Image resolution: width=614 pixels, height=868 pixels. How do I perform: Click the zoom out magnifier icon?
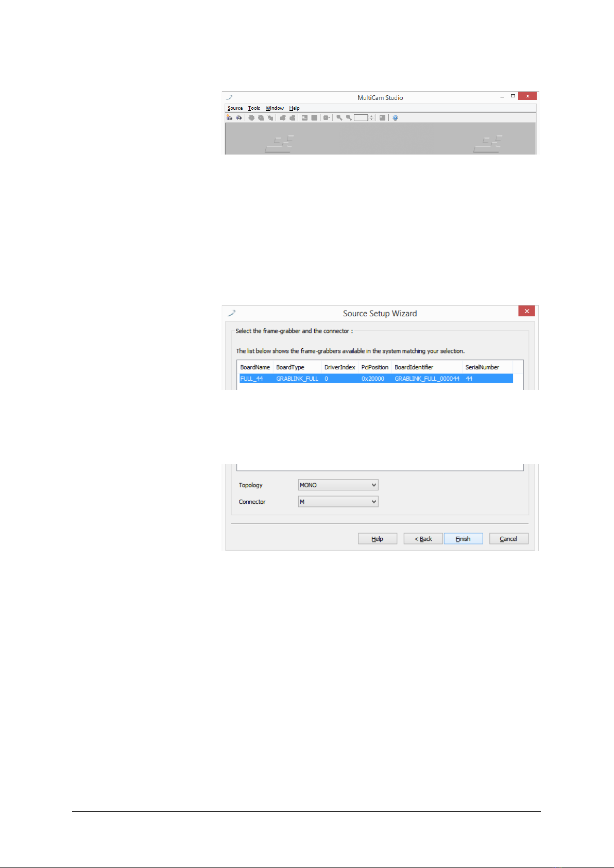pos(349,117)
